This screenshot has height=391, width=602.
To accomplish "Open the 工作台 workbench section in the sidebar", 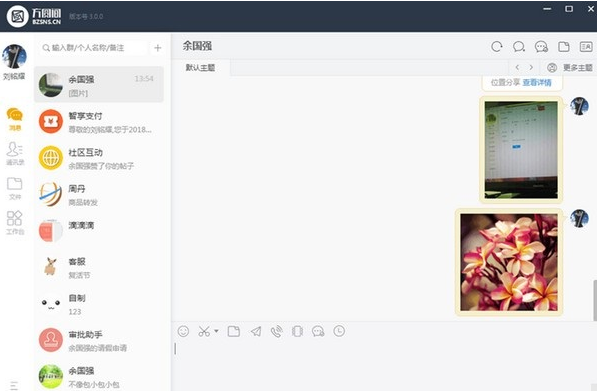I will pyautogui.click(x=15, y=223).
